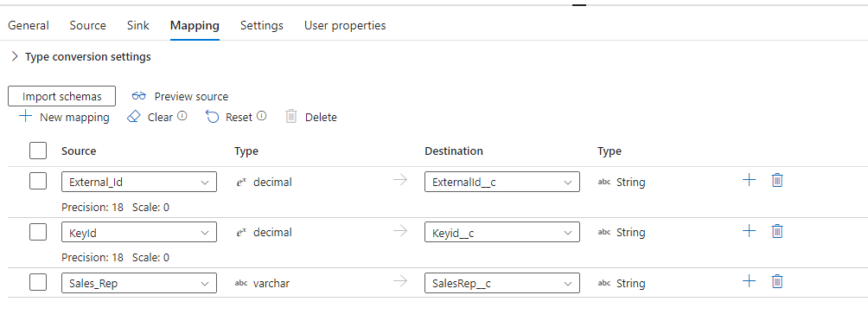Viewport: 868px width, 321px height.
Task: Tick the External_Id row checkbox
Action: coord(38,182)
